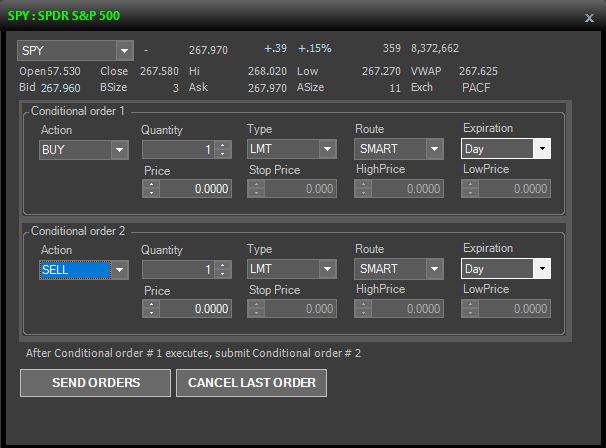606x448 pixels.
Task: Open Route dropdown in Conditional order 2
Action: click(434, 269)
